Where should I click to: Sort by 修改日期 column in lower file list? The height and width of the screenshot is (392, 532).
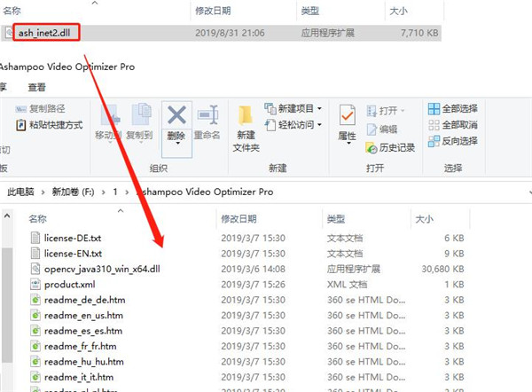(239, 219)
